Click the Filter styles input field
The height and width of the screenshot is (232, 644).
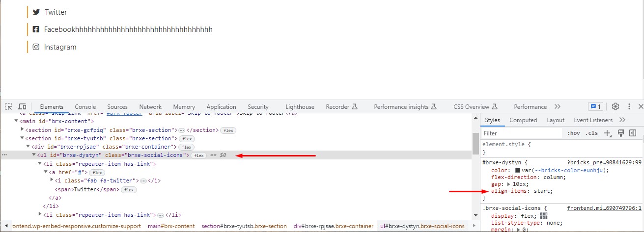[522, 133]
